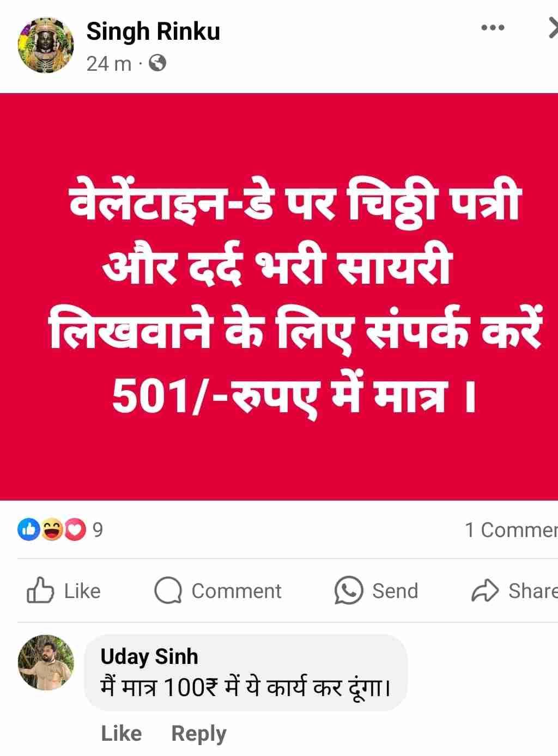The width and height of the screenshot is (558, 756).
Task: Tap the Share arrow icon
Action: (485, 590)
